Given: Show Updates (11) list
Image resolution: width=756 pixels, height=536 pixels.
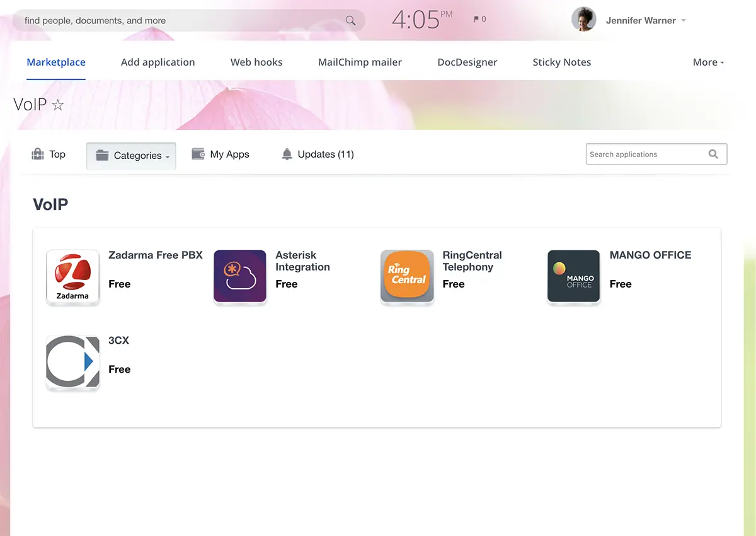Looking at the screenshot, I should pyautogui.click(x=318, y=154).
